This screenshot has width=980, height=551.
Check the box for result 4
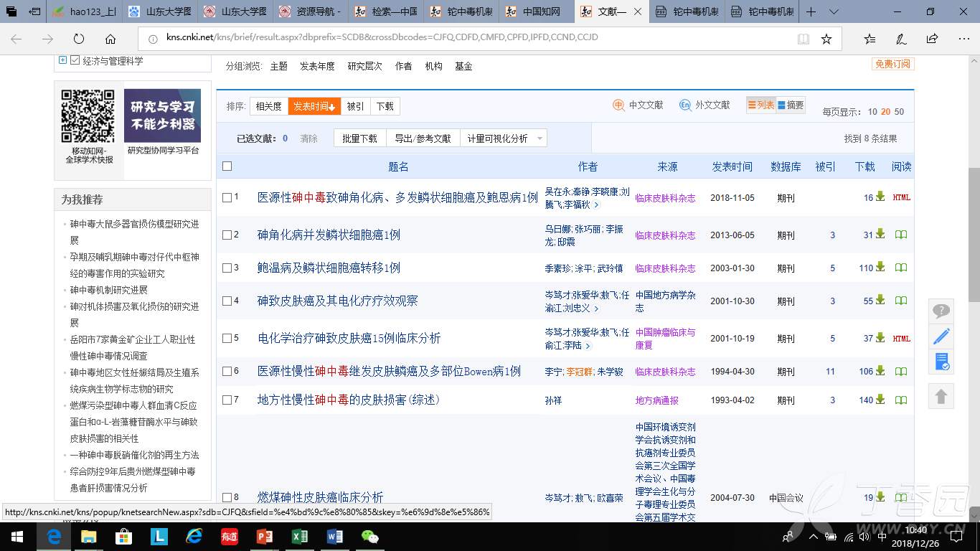[x=227, y=301]
